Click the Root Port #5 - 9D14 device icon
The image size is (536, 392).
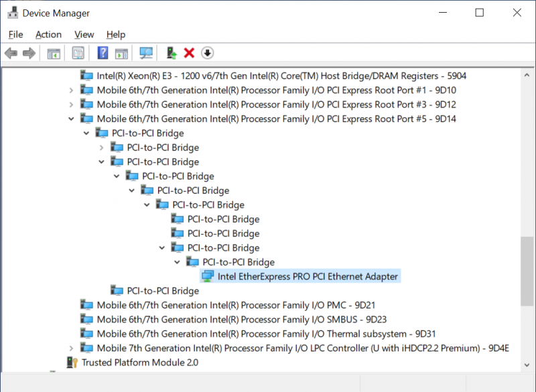86,119
